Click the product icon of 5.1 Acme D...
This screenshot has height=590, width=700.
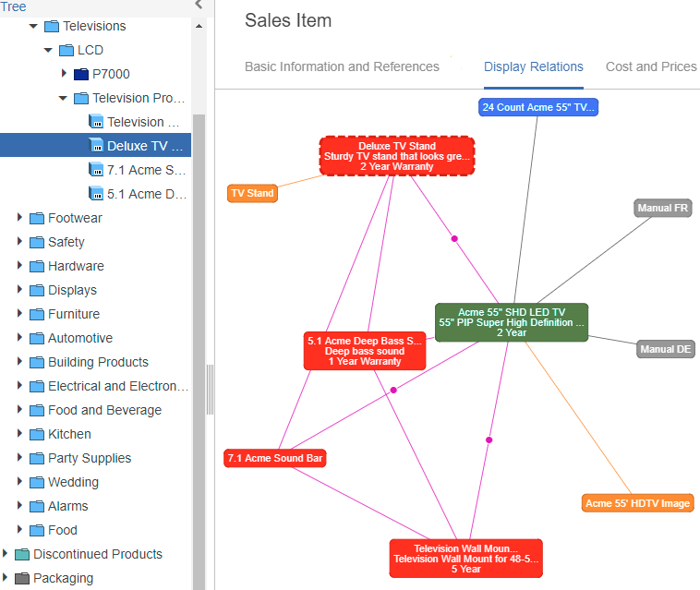[x=96, y=194]
